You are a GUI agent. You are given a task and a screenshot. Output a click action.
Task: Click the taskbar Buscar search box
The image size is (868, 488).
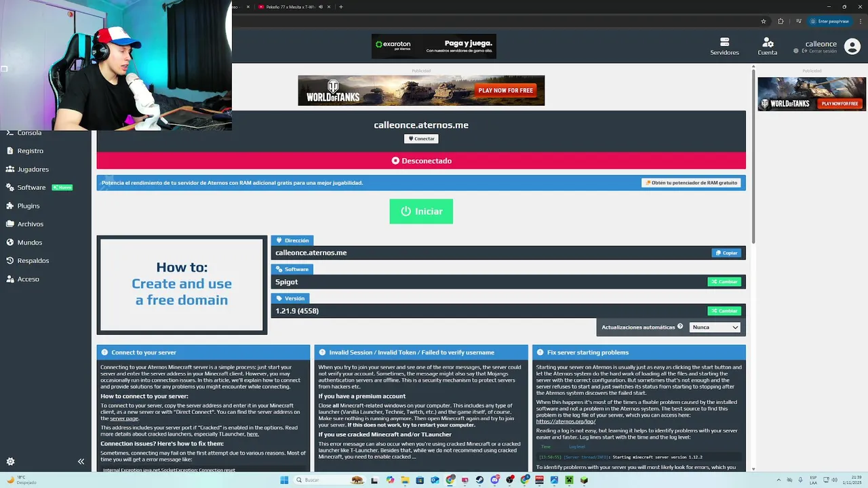click(x=330, y=480)
